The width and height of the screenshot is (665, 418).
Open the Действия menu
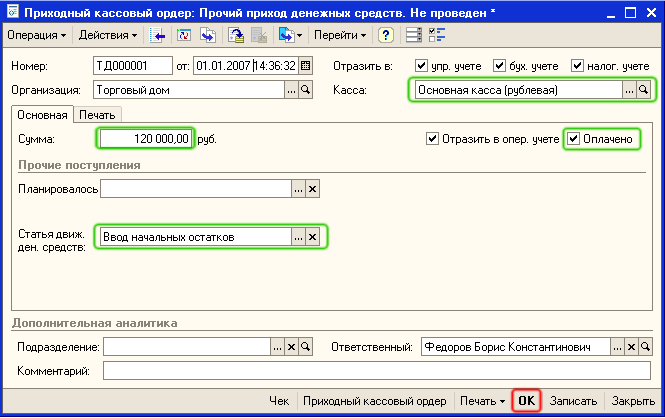pyautogui.click(x=108, y=35)
